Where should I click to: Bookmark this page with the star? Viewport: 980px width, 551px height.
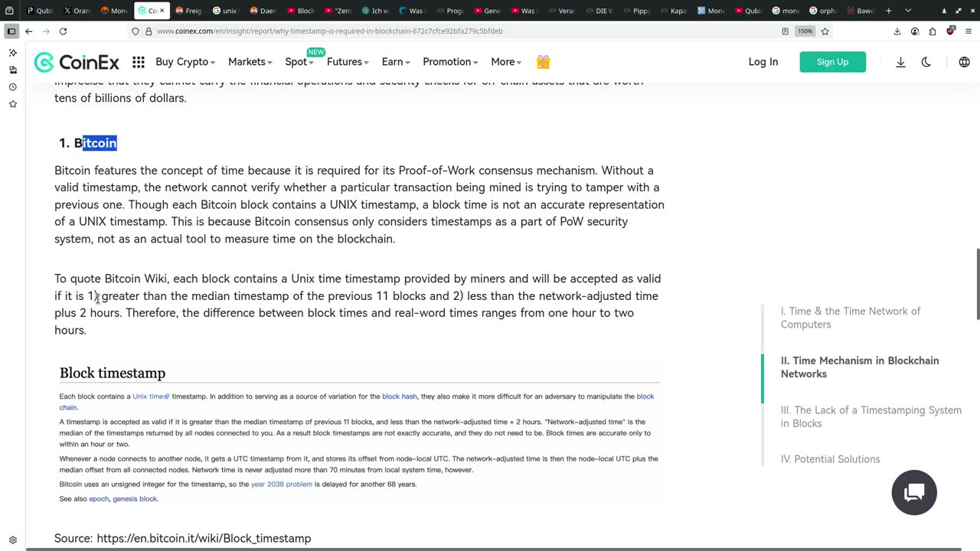pyautogui.click(x=825, y=31)
